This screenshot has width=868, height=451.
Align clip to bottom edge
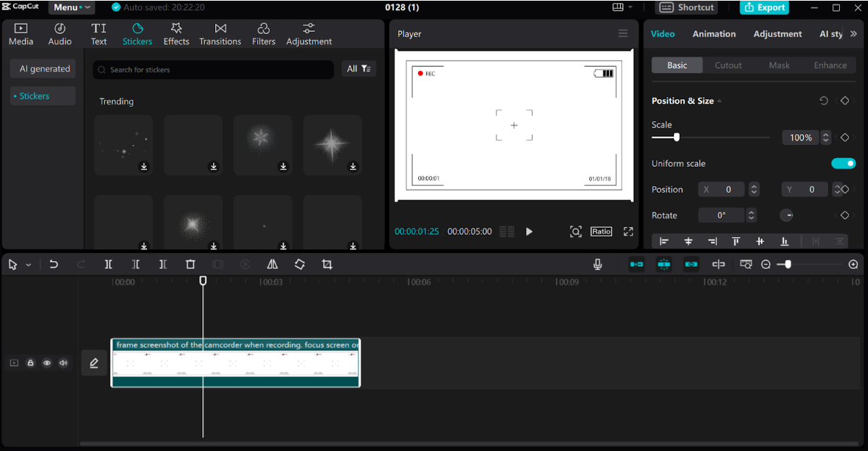(785, 241)
